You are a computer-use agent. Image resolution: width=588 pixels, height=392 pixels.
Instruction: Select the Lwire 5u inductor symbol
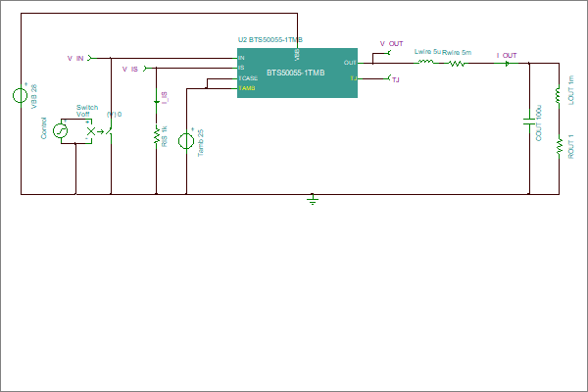tap(426, 62)
